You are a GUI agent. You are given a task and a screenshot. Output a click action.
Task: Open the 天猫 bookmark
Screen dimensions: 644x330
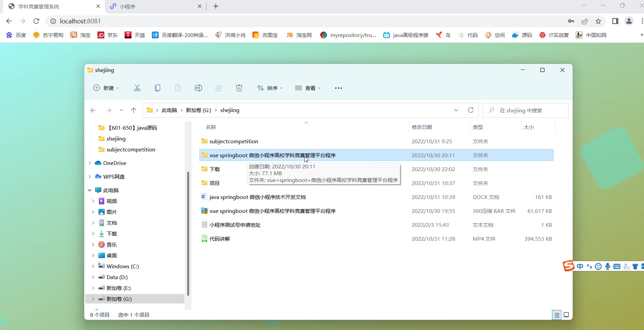pos(135,35)
